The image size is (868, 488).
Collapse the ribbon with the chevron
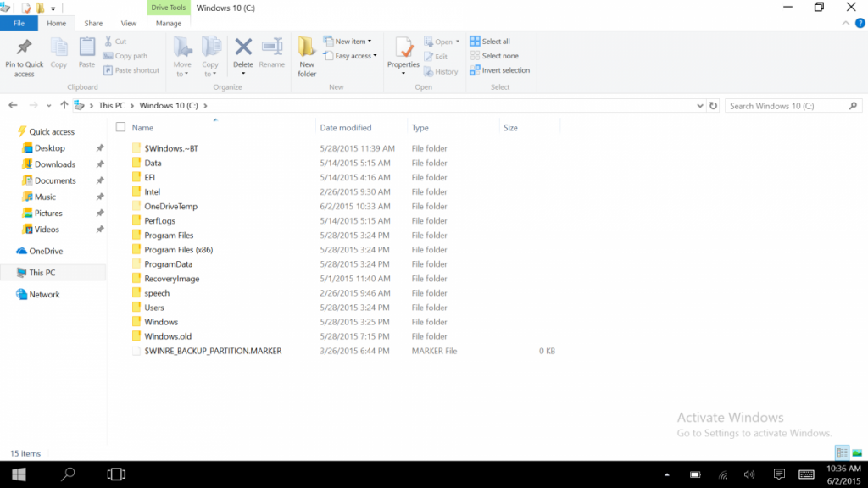coord(845,23)
